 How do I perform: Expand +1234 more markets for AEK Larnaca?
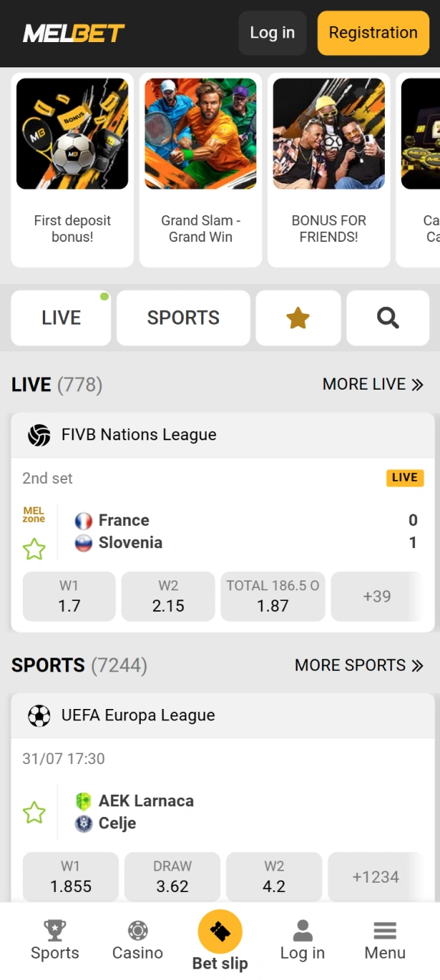(x=376, y=877)
